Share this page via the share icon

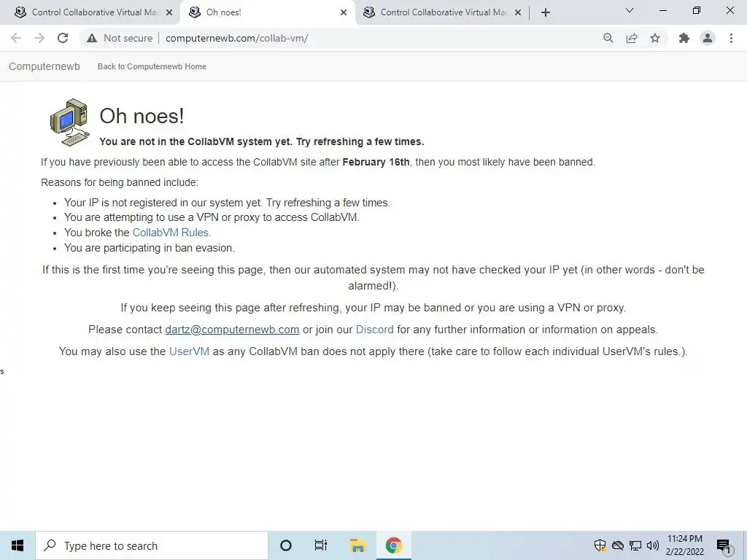(x=632, y=38)
